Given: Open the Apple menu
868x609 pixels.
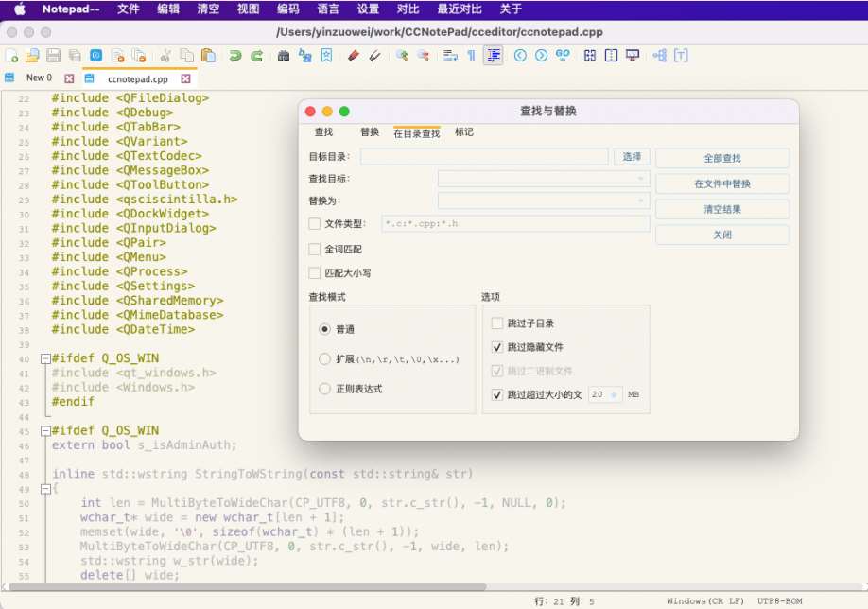Looking at the screenshot, I should pyautogui.click(x=19, y=9).
